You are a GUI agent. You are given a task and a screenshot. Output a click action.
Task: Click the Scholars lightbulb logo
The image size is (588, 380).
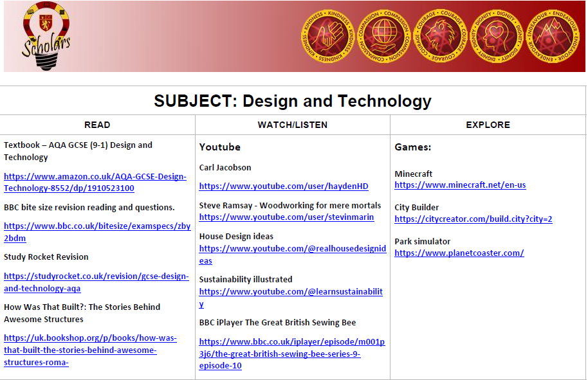(46, 36)
